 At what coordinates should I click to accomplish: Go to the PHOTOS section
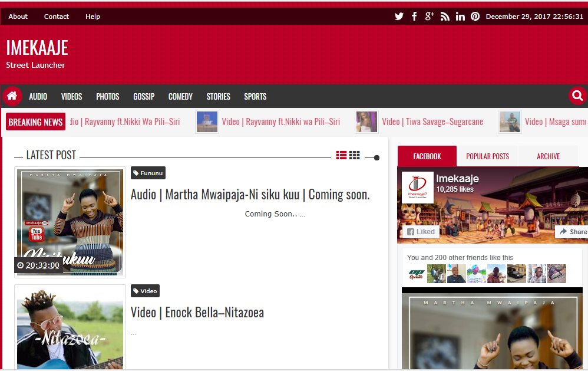point(108,97)
